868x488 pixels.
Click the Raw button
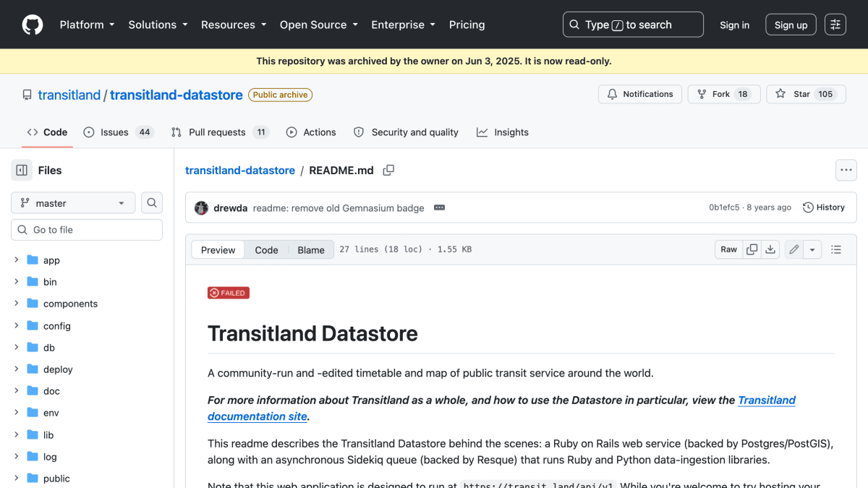(728, 249)
